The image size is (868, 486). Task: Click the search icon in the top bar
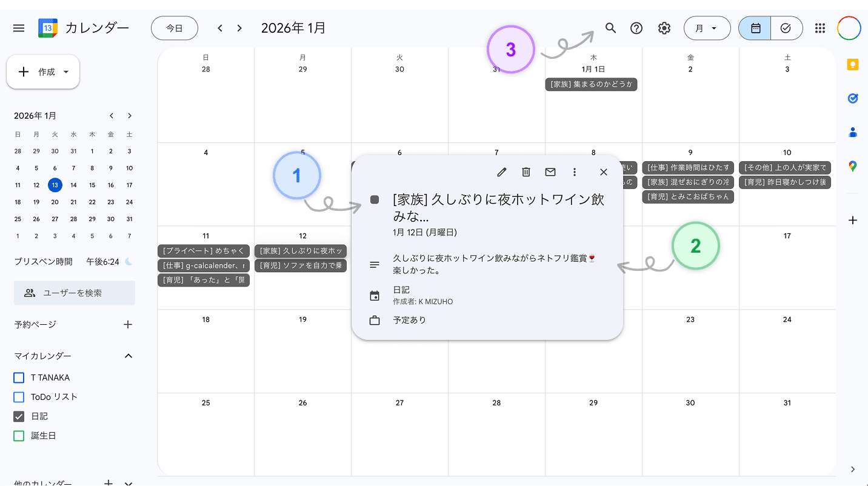pyautogui.click(x=610, y=28)
